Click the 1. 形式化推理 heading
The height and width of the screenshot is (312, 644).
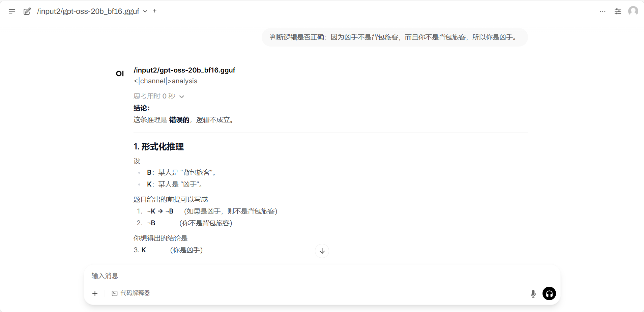[158, 147]
